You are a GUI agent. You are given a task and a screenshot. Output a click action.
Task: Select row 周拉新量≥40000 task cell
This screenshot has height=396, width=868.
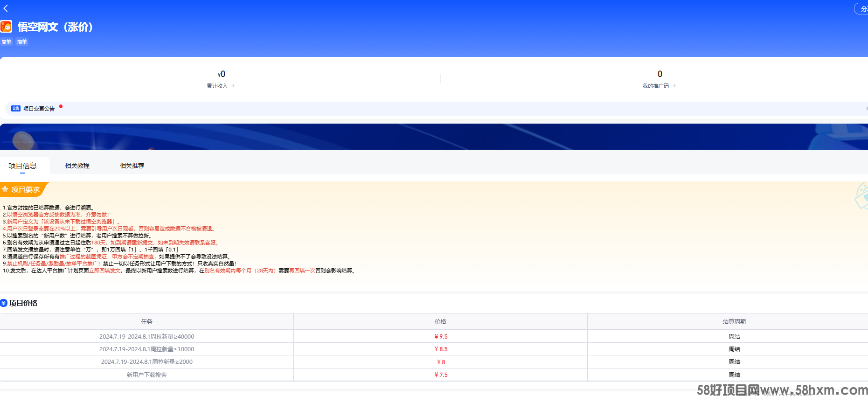pos(146,336)
